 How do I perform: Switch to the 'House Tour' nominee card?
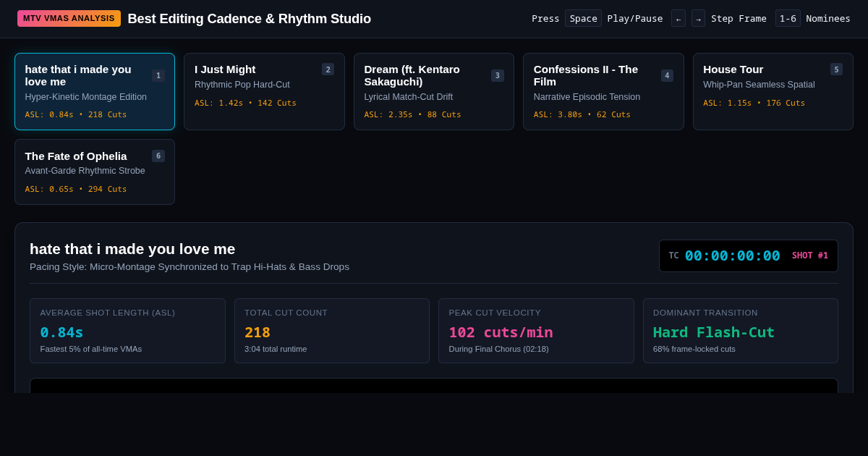coord(773,91)
